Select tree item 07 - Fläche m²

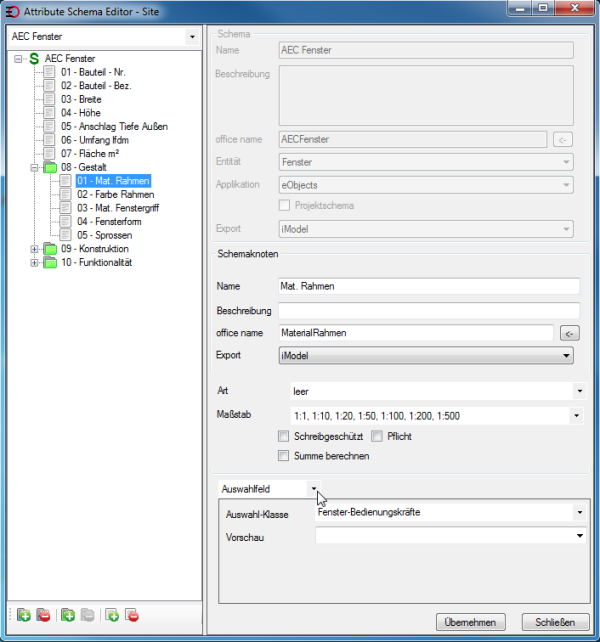[90, 154]
